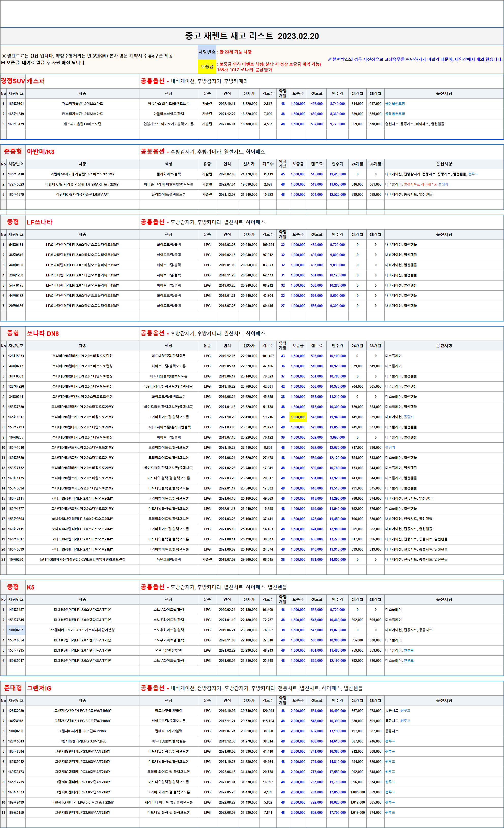
Task: Select color '아마존 그레이 메탈릭/블랙모노톤'
Action: click(x=169, y=185)
